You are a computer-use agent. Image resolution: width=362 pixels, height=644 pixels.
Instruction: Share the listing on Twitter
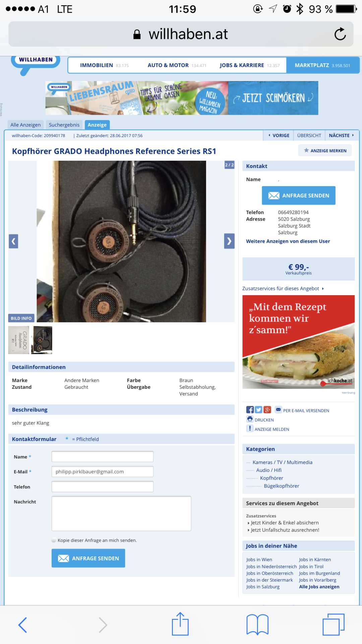[258, 410]
